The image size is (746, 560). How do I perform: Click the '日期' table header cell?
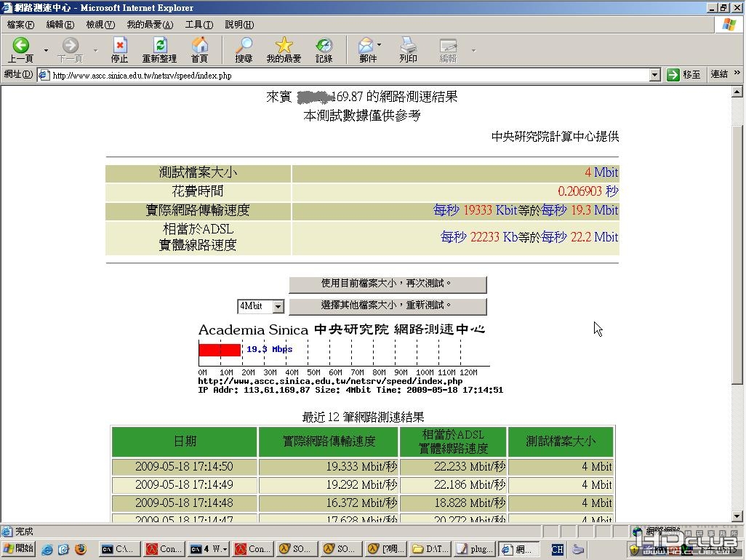185,441
